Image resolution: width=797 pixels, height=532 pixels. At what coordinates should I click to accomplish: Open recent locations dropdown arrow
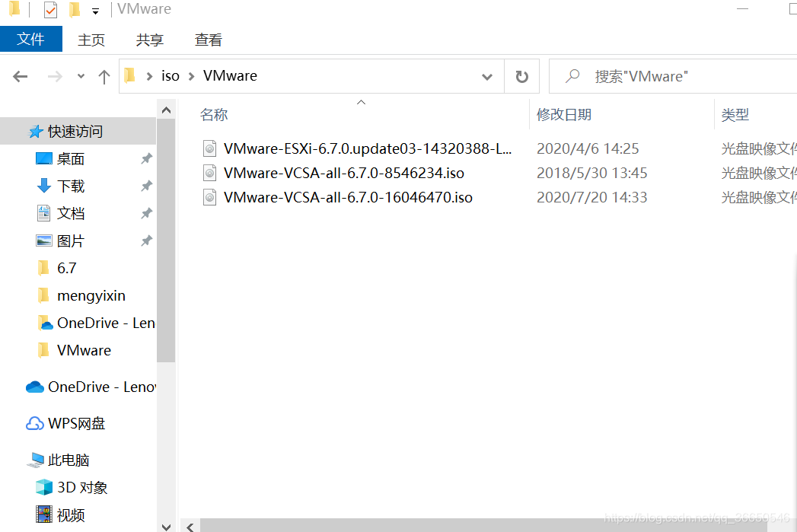tap(81, 77)
